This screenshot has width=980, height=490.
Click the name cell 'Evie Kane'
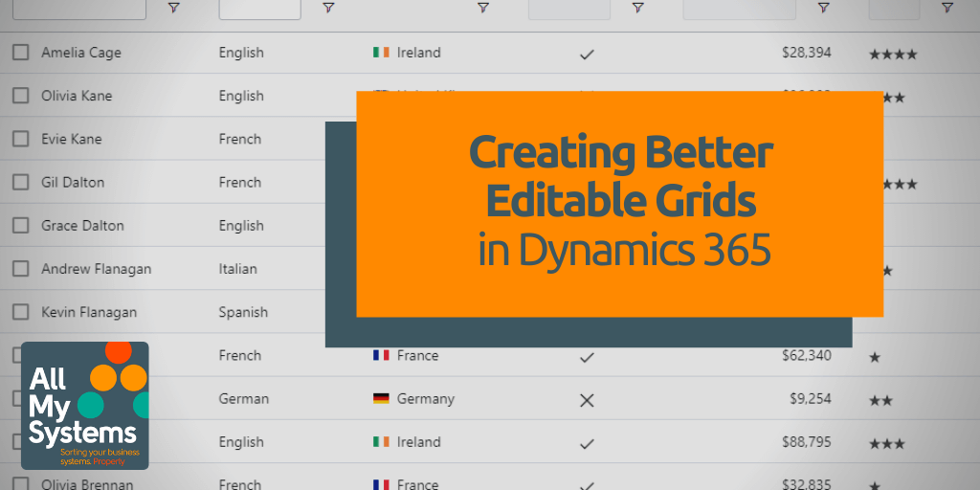pyautogui.click(x=71, y=139)
